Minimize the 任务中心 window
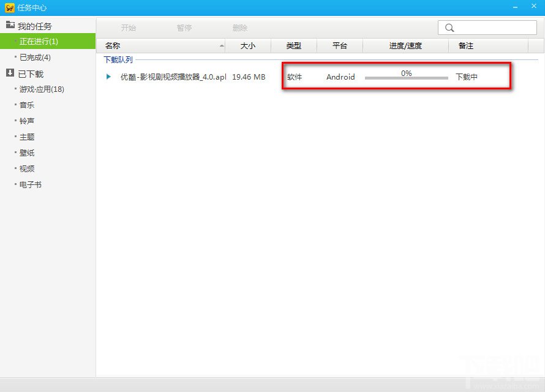Screen dimensions: 545x392 click(515, 7)
